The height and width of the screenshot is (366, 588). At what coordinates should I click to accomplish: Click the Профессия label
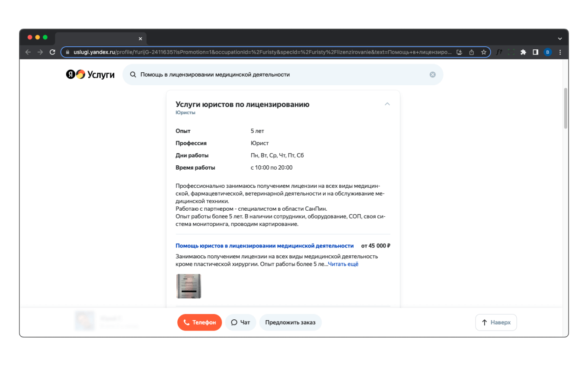pos(191,143)
